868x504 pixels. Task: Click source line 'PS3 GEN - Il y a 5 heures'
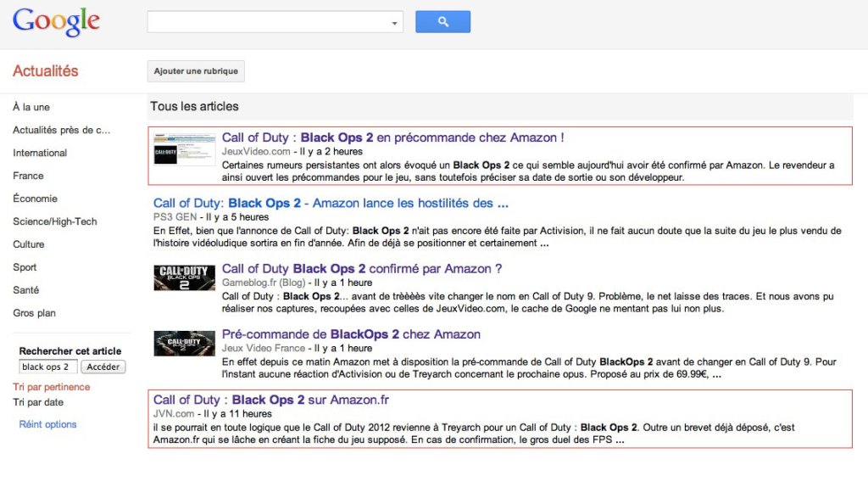(211, 217)
